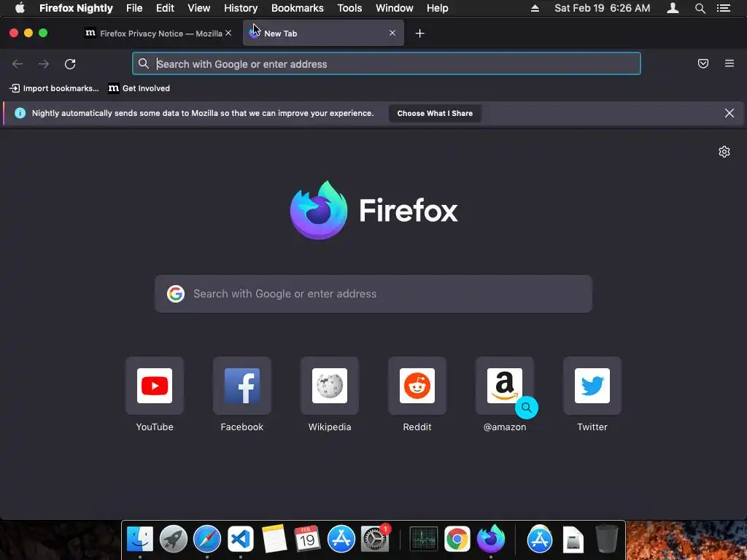The height and width of the screenshot is (560, 747).
Task: Open Get Involved bookmark
Action: click(x=139, y=88)
